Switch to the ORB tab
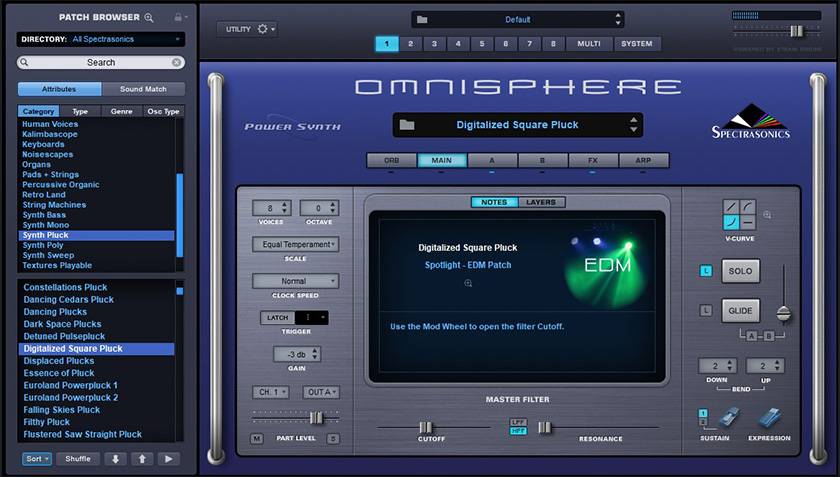Image resolution: width=840 pixels, height=477 pixels. pyautogui.click(x=392, y=160)
